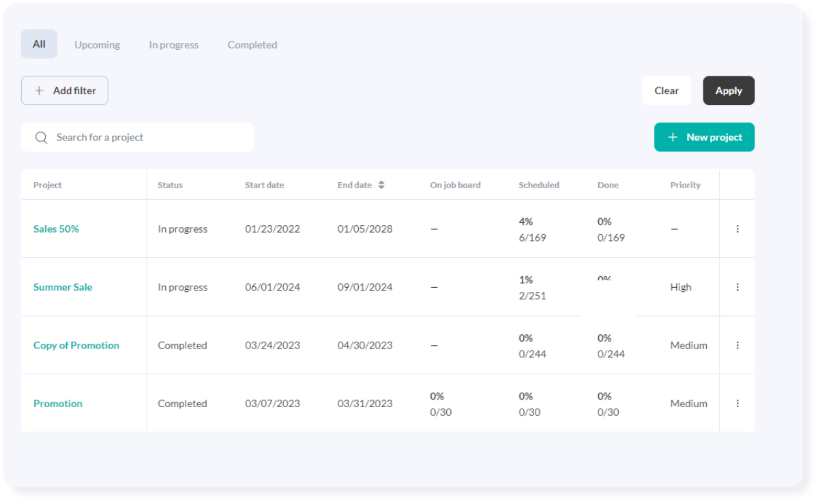Create a New project
The image size is (820, 504).
pos(704,137)
